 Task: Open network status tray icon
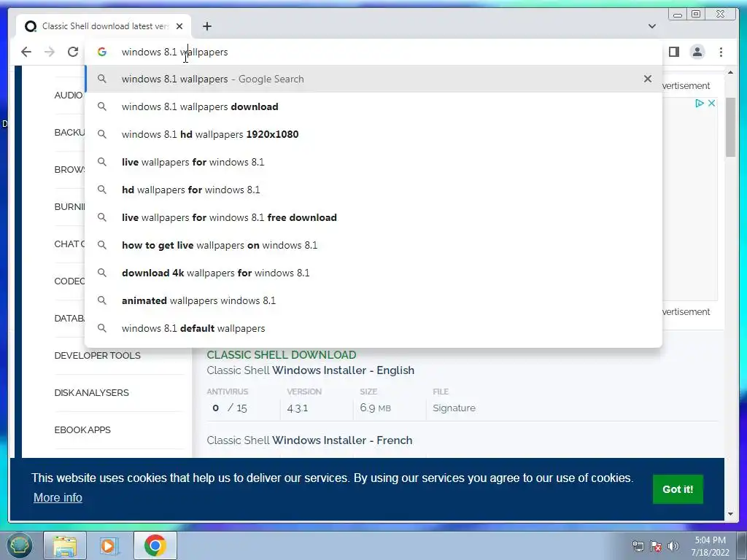[638, 546]
